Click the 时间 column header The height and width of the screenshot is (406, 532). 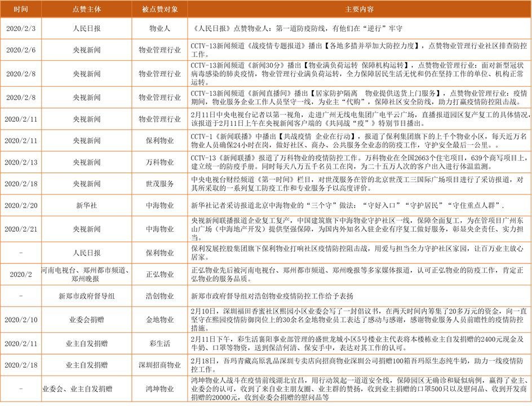point(20,8)
